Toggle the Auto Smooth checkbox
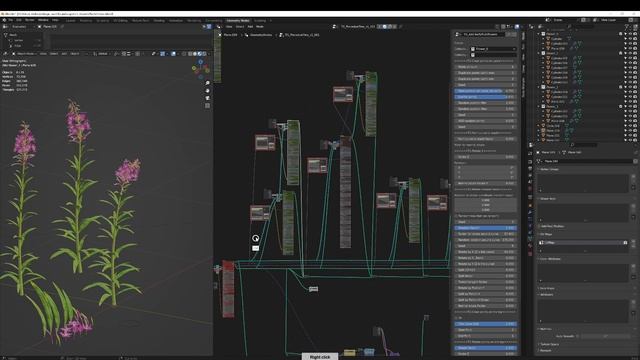 pyautogui.click(x=578, y=336)
